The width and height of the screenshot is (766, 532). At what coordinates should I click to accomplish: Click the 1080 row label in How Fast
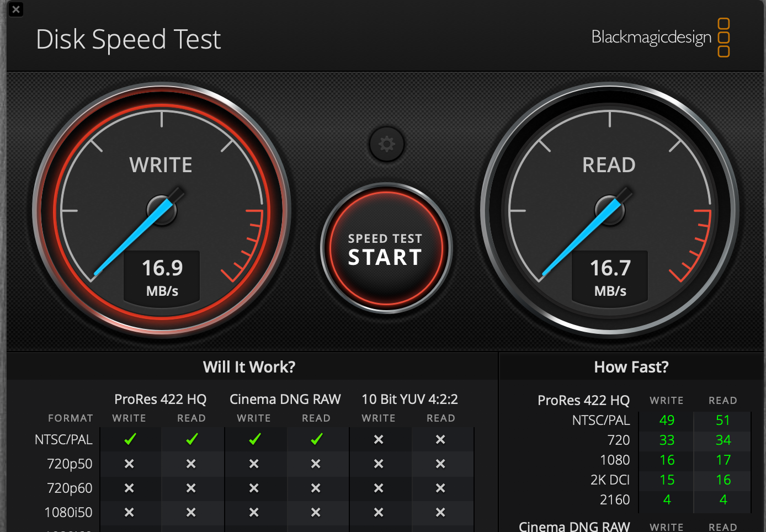click(615, 460)
